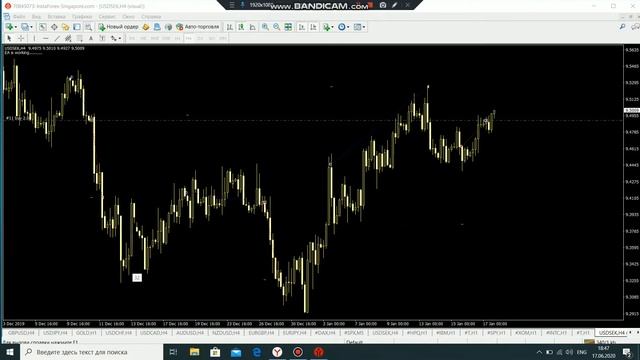Open the Windows Start menu
This screenshot has width=640, height=360.
[x=10, y=352]
